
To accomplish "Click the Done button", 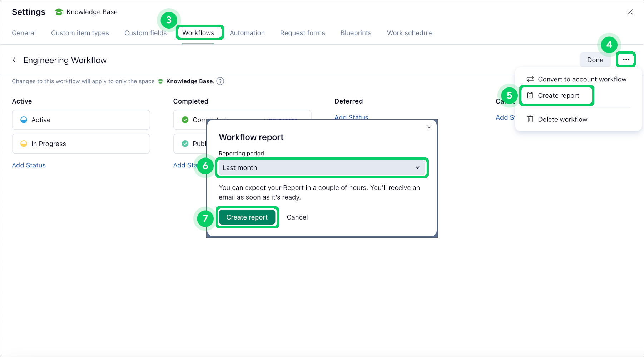I will (x=595, y=60).
